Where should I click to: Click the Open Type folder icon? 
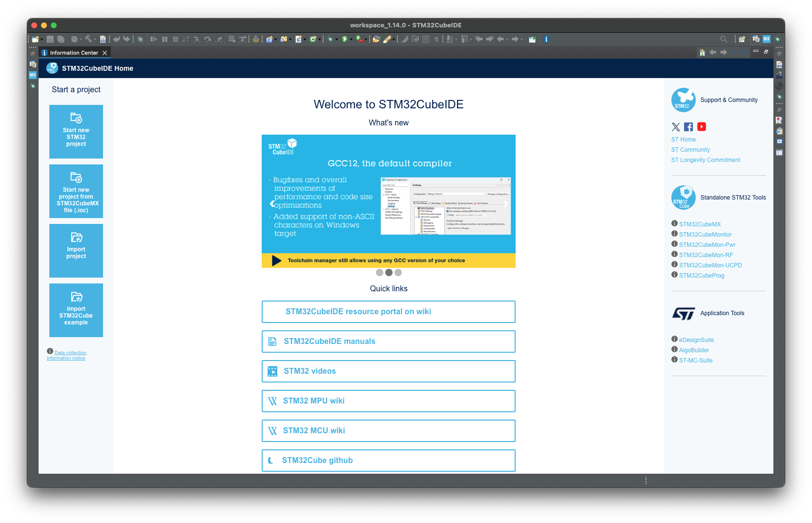376,39
